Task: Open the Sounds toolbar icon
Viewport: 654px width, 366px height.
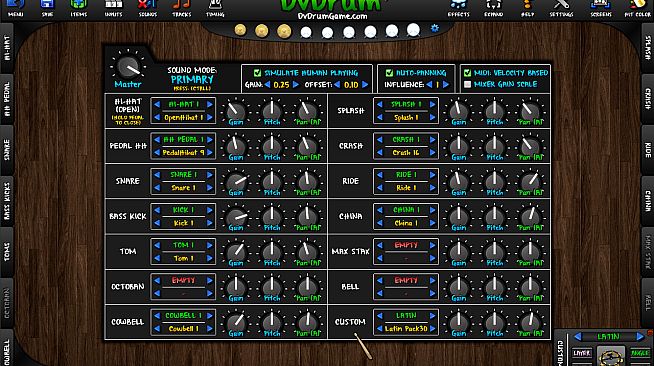Action: click(x=147, y=8)
